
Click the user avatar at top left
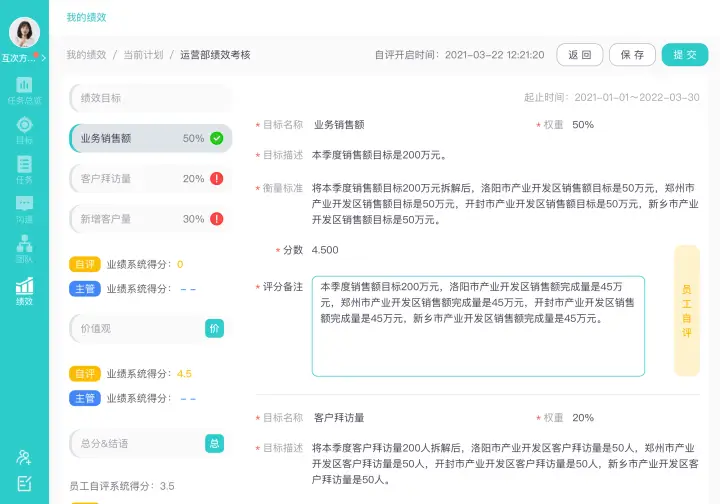[24, 33]
